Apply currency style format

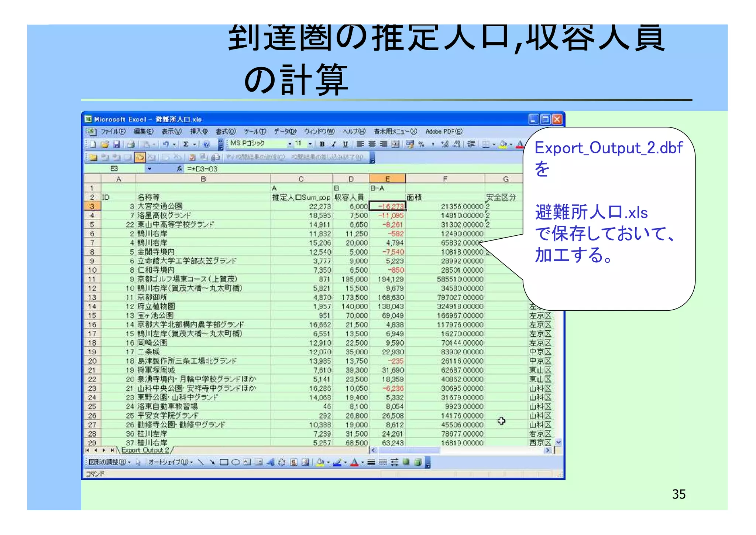click(410, 144)
